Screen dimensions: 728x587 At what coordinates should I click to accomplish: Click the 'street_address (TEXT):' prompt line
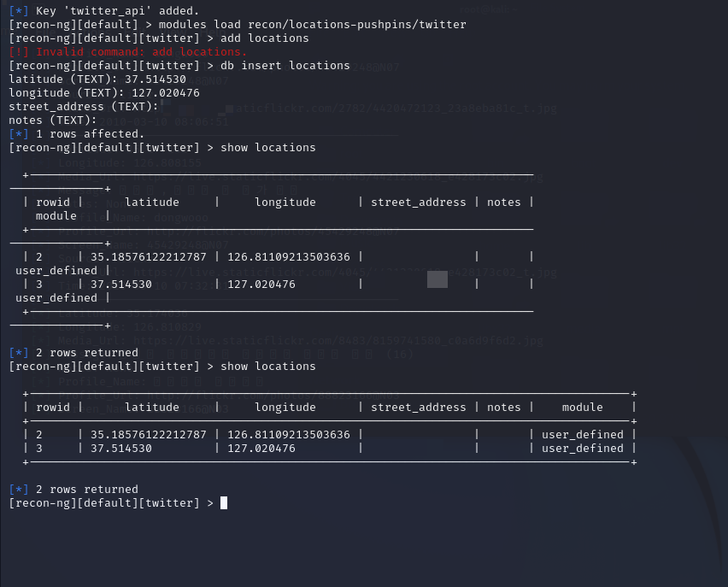point(84,107)
